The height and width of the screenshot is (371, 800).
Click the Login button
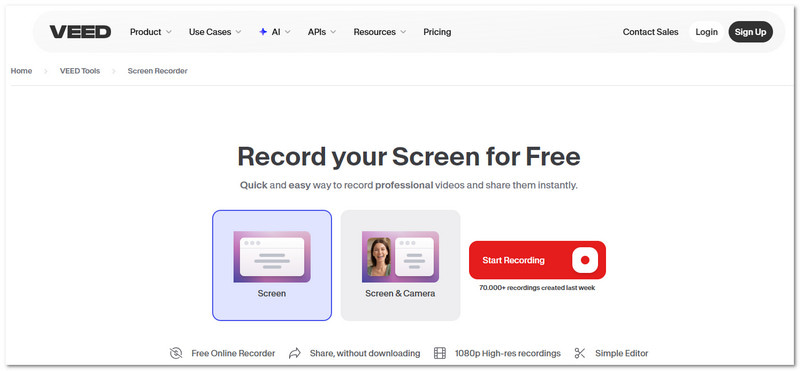coord(707,32)
